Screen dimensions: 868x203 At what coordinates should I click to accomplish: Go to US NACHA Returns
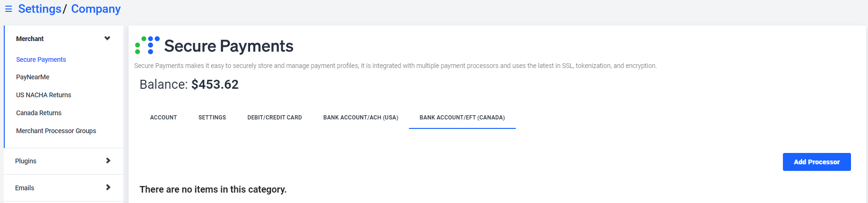pyautogui.click(x=43, y=95)
